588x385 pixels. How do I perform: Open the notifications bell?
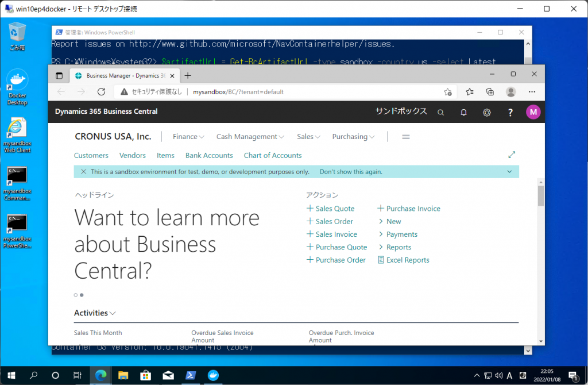pyautogui.click(x=463, y=112)
